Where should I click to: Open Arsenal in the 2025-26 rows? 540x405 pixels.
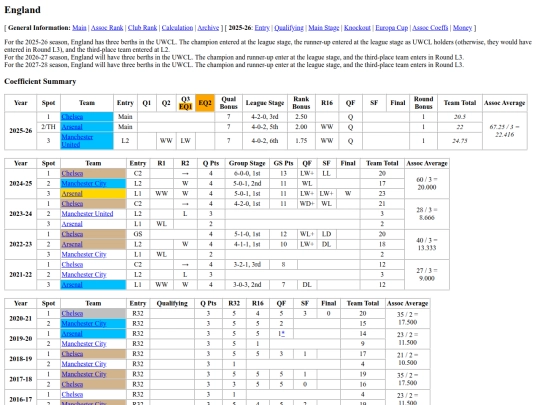pyautogui.click(x=72, y=127)
